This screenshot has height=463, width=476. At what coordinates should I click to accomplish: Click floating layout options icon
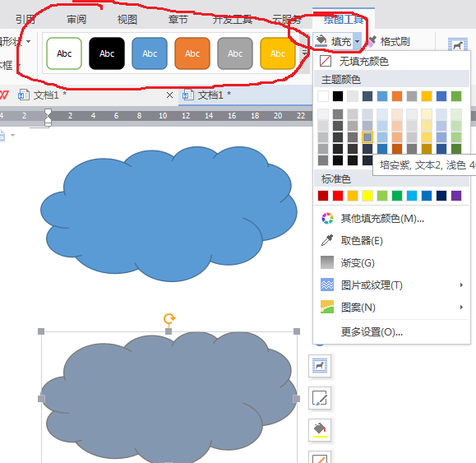(x=320, y=365)
